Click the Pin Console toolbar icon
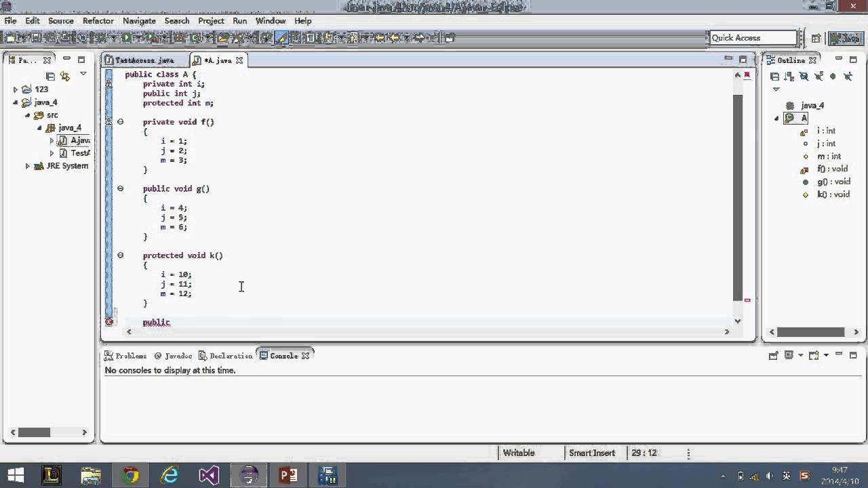868x488 pixels. coord(774,355)
